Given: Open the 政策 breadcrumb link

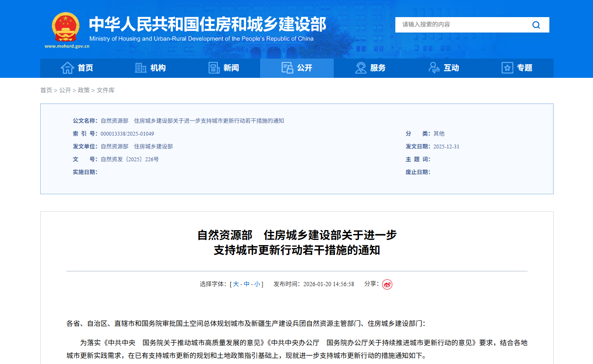Looking at the screenshot, I should pos(84,90).
